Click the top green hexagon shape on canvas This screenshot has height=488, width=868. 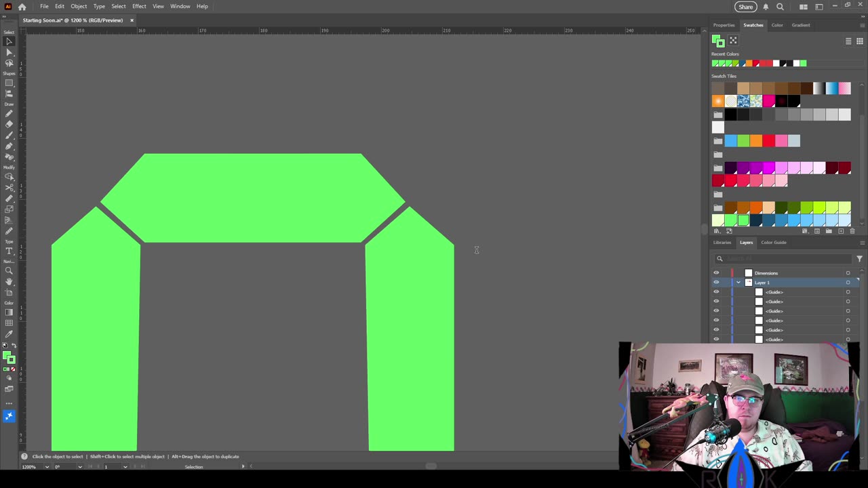tap(252, 197)
